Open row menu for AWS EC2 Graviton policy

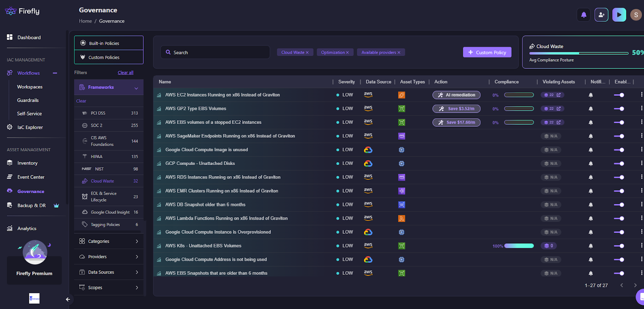(641, 95)
